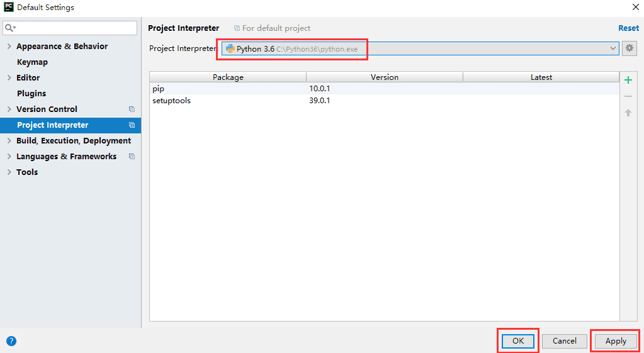Select Tools label in settings tree
The width and height of the screenshot is (644, 353).
(27, 172)
